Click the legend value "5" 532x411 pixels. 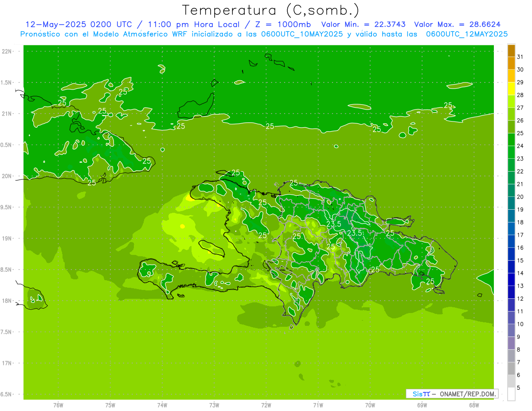519,388
